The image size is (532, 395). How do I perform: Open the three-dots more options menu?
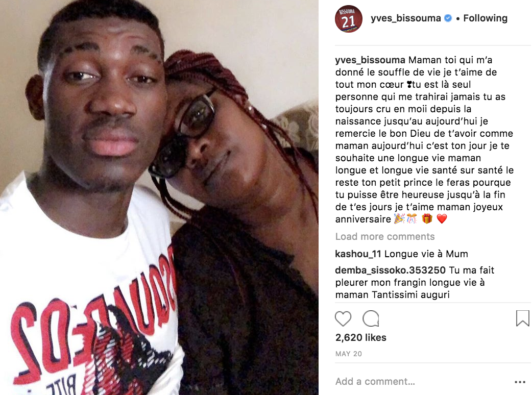pos(520,382)
